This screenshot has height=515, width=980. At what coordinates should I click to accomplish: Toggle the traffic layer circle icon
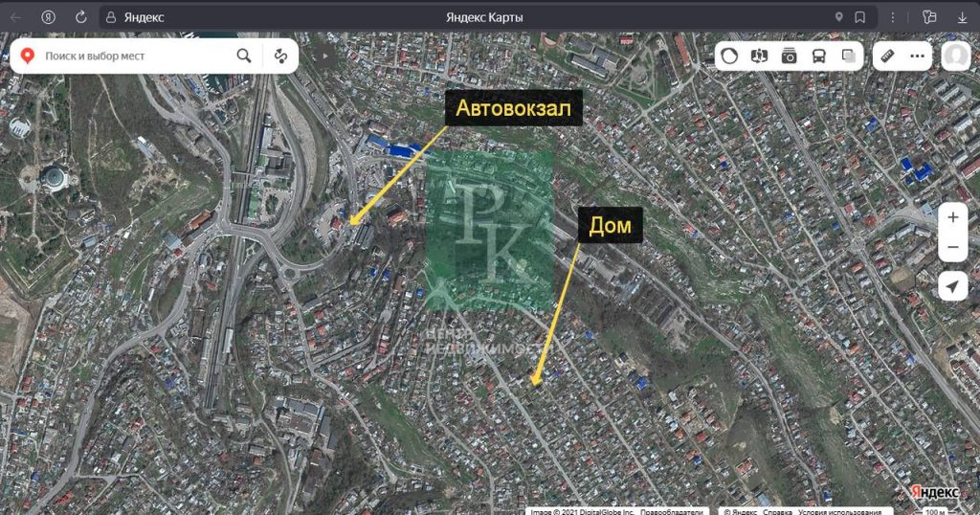(730, 56)
